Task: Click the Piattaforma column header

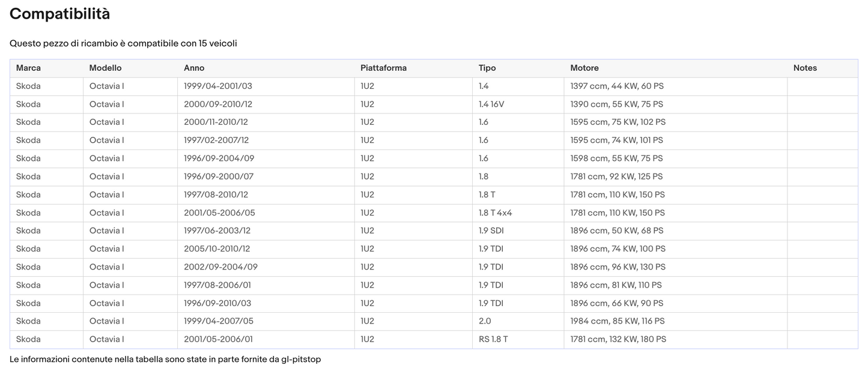Action: coord(383,68)
